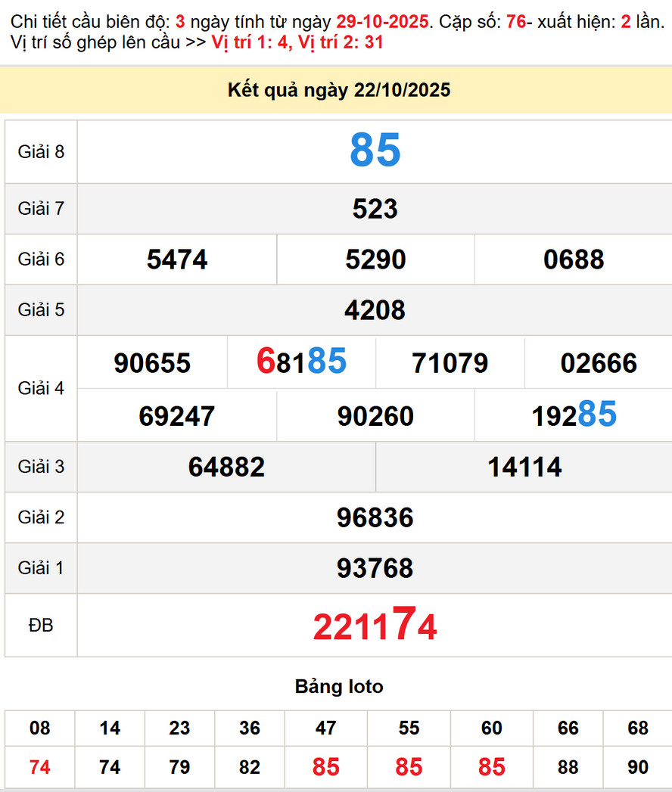Screen dimensions: 672x792
Task: Click the red 'Vị trí 1: 4, Vị trí 2: 31' text
Action: click(297, 42)
